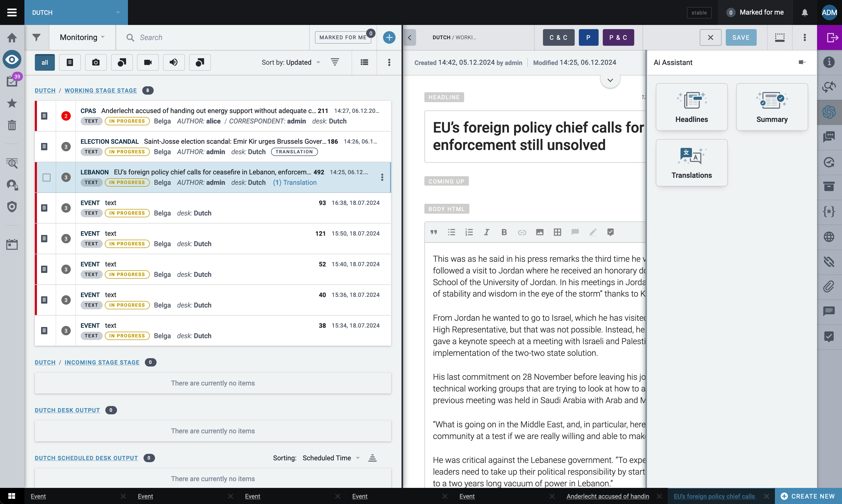Click CREATE NEW in bottom bar

[x=808, y=496]
